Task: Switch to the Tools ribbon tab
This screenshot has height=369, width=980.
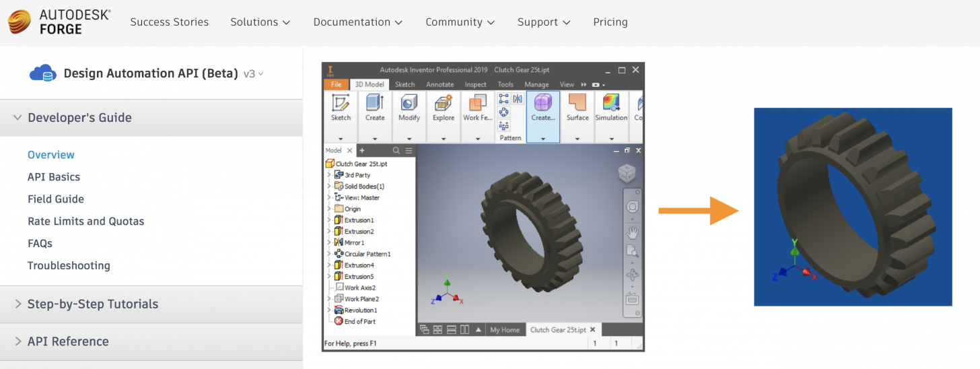Action: tap(505, 85)
